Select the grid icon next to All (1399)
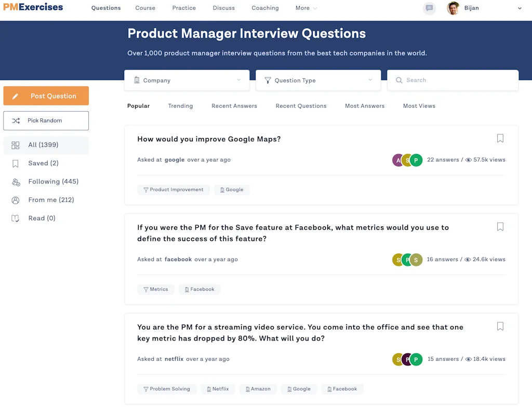 15,145
